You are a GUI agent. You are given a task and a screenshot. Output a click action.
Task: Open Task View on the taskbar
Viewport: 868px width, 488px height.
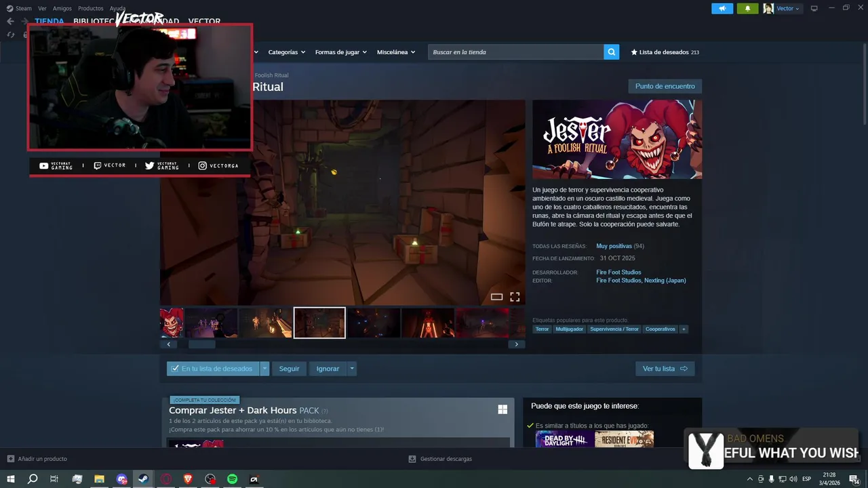coord(54,479)
